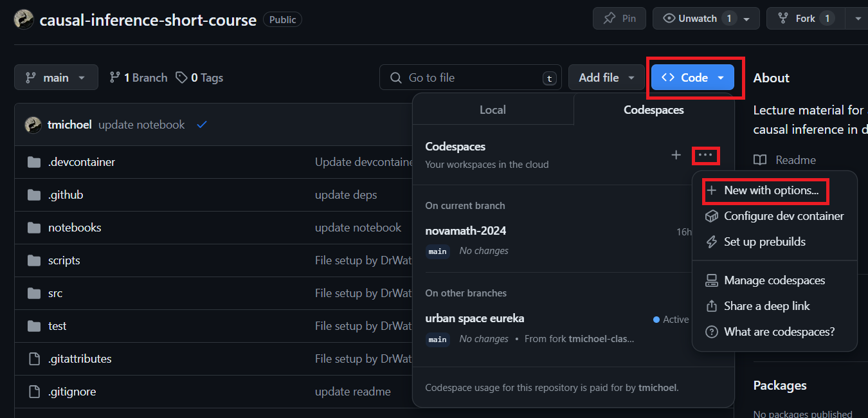Click the .devcontainer folder icon
Viewport: 868px width, 418px height.
pos(34,162)
